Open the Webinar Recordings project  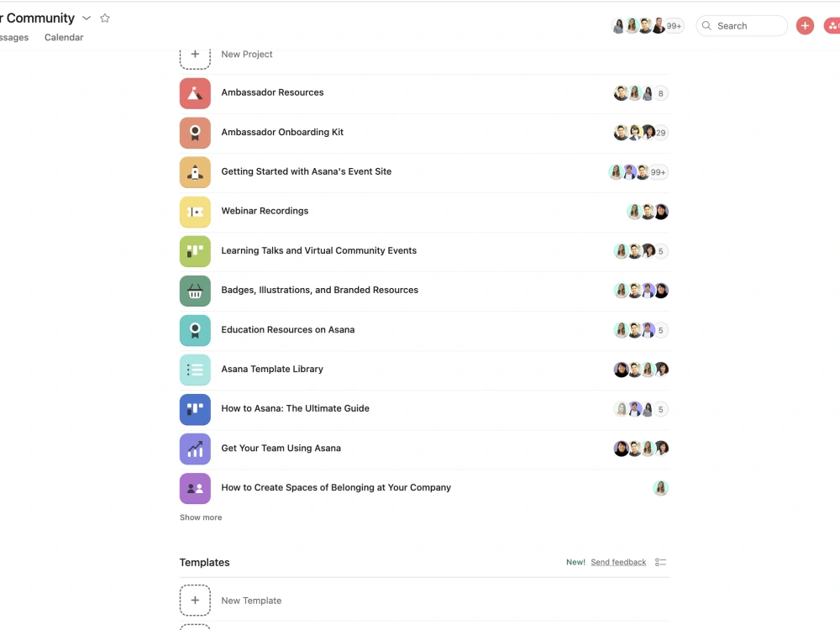pyautogui.click(x=265, y=211)
